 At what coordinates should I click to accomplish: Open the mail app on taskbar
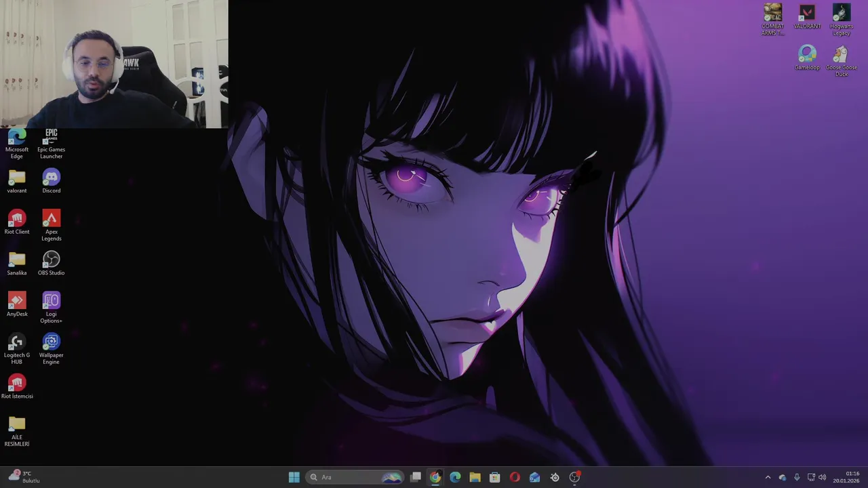click(x=534, y=477)
